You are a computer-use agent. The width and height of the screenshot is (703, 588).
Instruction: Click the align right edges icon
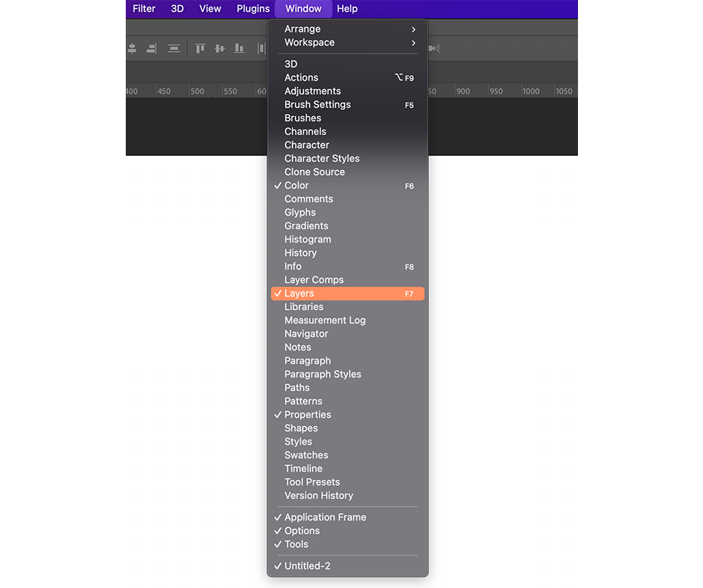click(x=151, y=49)
